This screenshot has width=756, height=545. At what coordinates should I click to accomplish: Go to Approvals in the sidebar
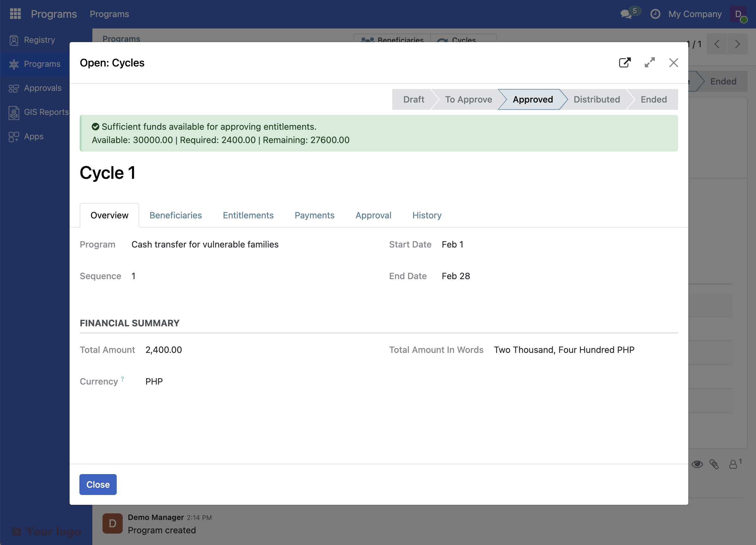pos(42,88)
